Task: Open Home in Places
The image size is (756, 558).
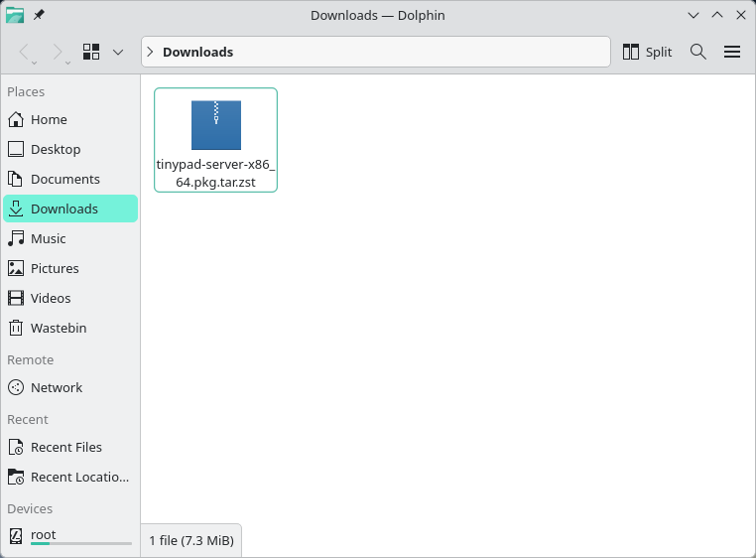Action: coord(70,119)
